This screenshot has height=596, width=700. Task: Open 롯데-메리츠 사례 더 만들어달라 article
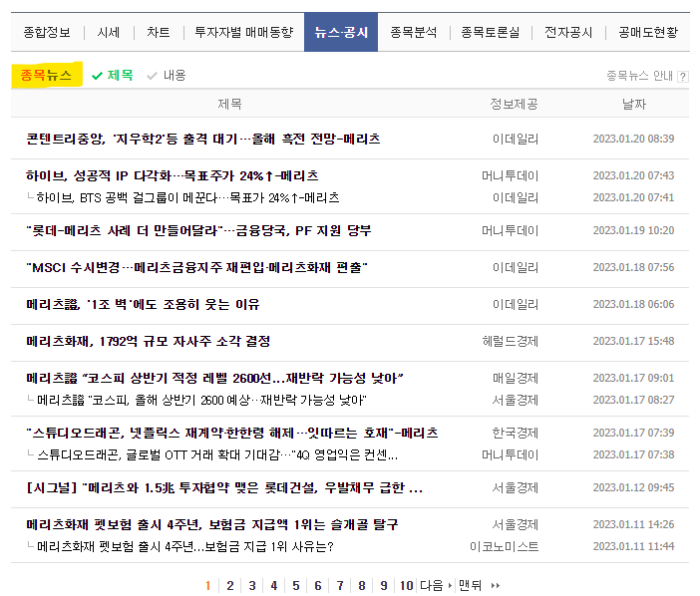198,230
